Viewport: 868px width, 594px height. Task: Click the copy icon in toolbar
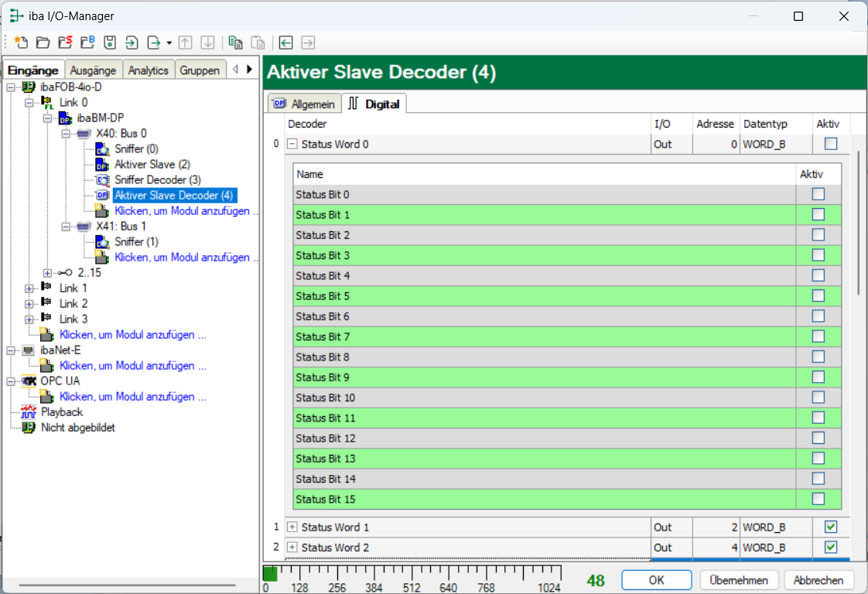click(235, 43)
